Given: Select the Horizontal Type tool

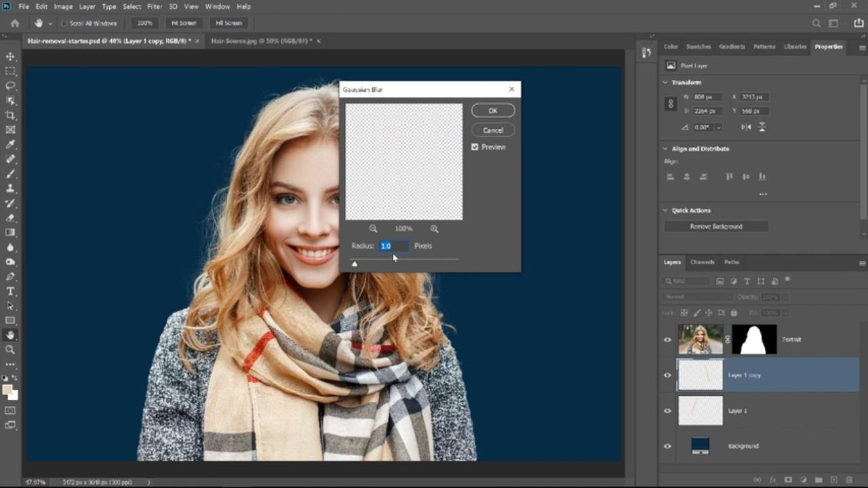Looking at the screenshot, I should pyautogui.click(x=10, y=291).
